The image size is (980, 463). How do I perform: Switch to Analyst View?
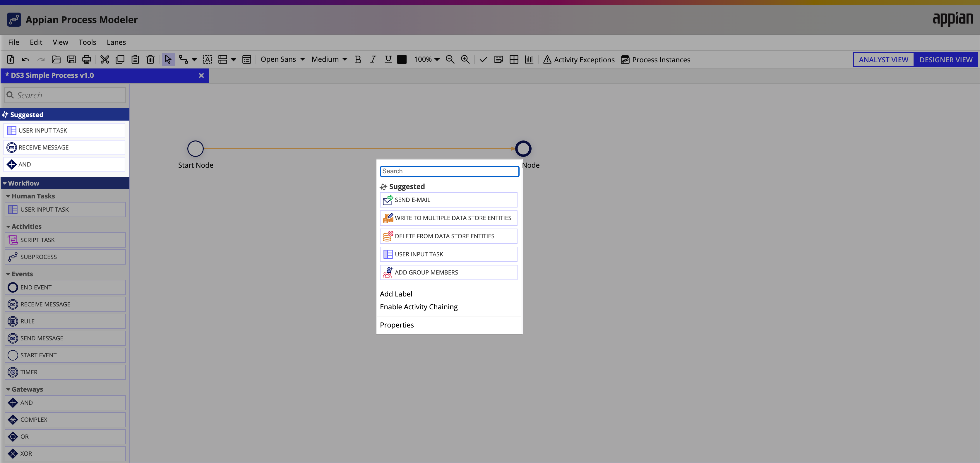tap(883, 60)
